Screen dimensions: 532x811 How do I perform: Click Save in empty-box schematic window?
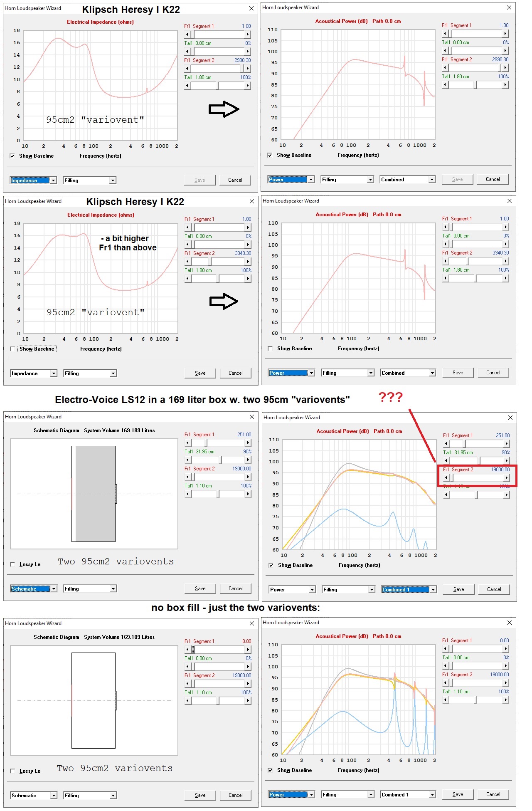click(200, 795)
